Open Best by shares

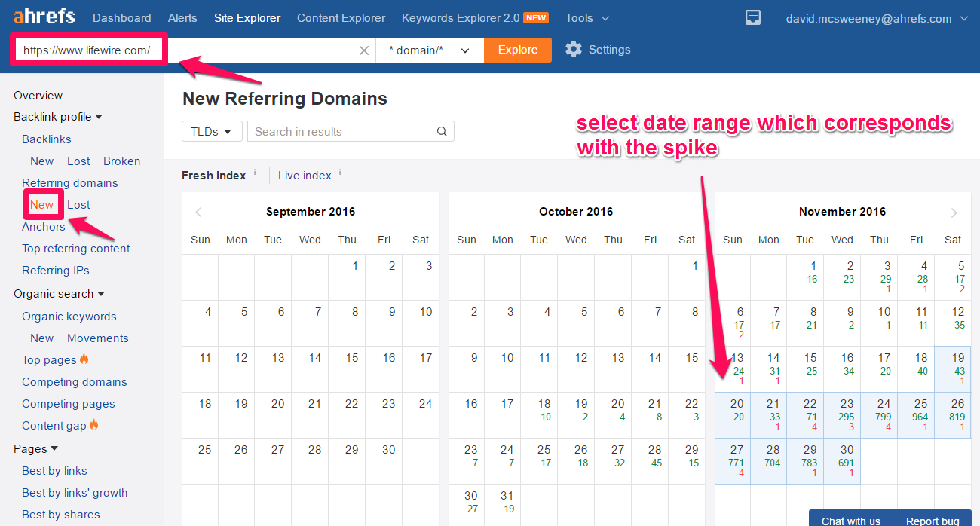61,515
